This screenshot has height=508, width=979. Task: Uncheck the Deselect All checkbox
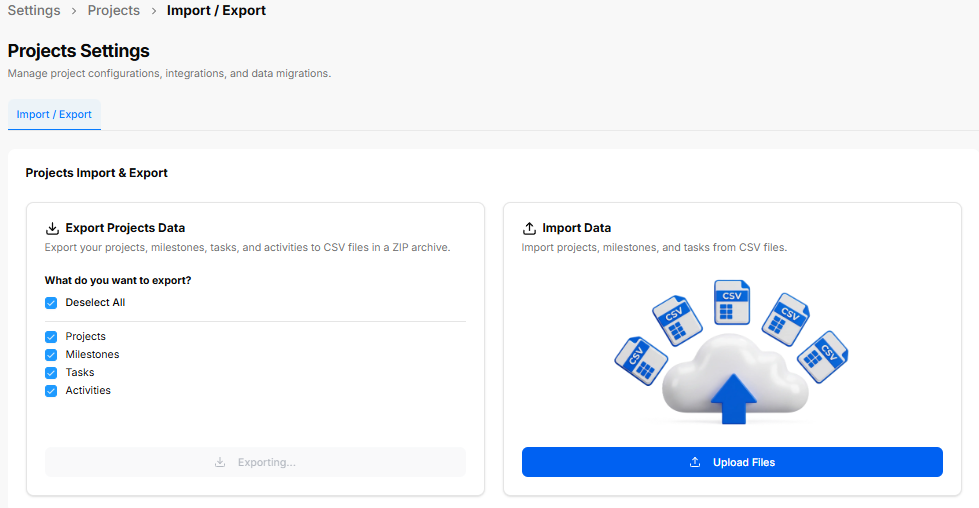point(51,303)
